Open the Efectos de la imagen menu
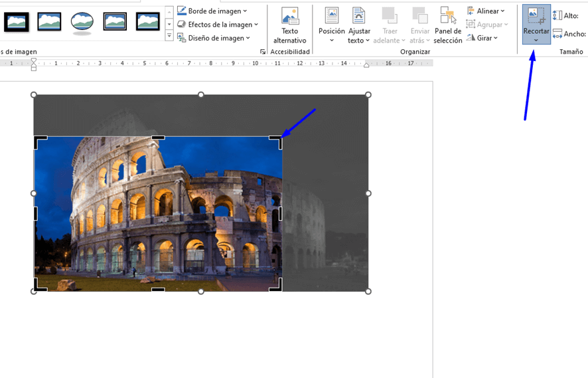This screenshot has height=378, width=588. pos(218,25)
